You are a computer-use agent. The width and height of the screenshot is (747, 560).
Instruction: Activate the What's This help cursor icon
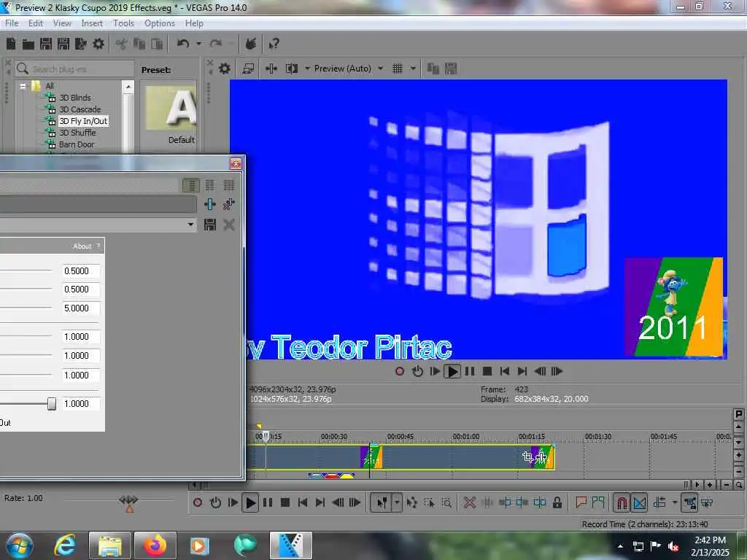pos(274,44)
